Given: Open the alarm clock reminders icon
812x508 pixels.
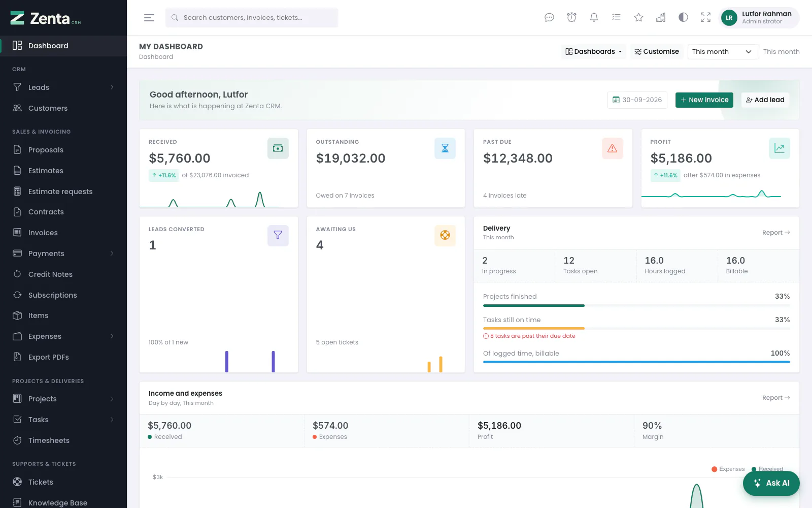Looking at the screenshot, I should click(x=571, y=18).
